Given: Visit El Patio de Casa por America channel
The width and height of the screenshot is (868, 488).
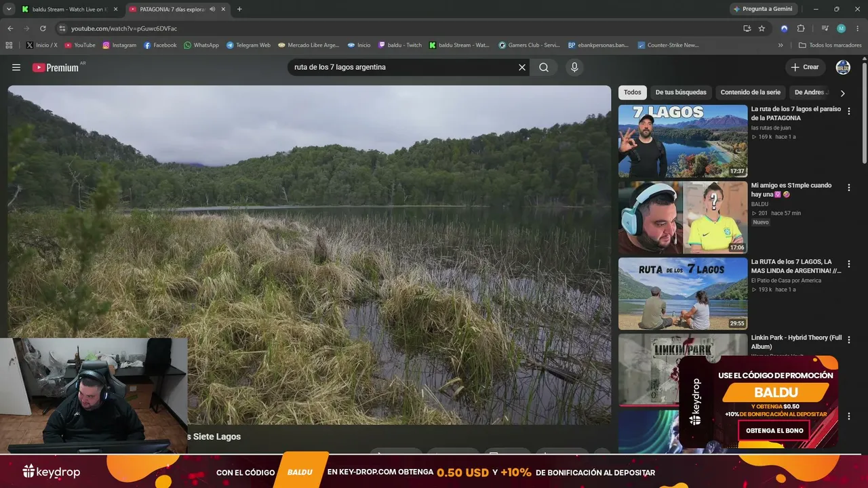Looking at the screenshot, I should (x=786, y=281).
